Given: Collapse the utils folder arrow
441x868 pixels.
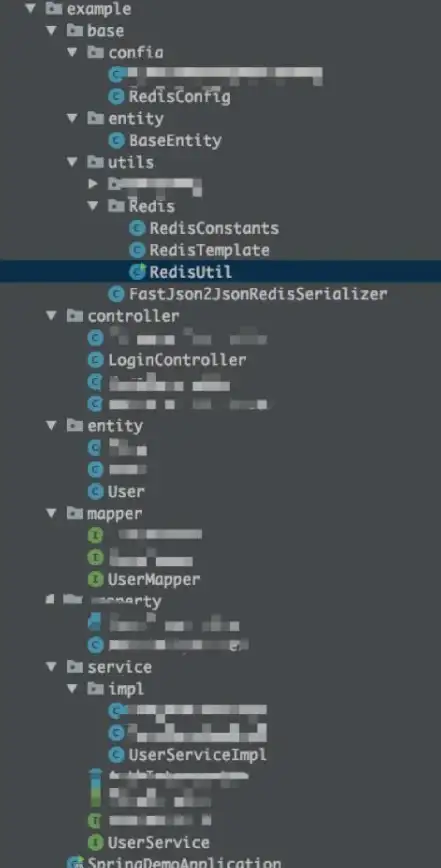Looking at the screenshot, I should (x=72, y=162).
